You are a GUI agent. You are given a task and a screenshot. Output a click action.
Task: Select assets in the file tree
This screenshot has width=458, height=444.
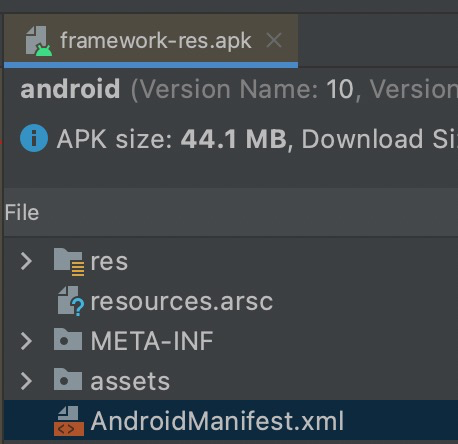tap(130, 381)
